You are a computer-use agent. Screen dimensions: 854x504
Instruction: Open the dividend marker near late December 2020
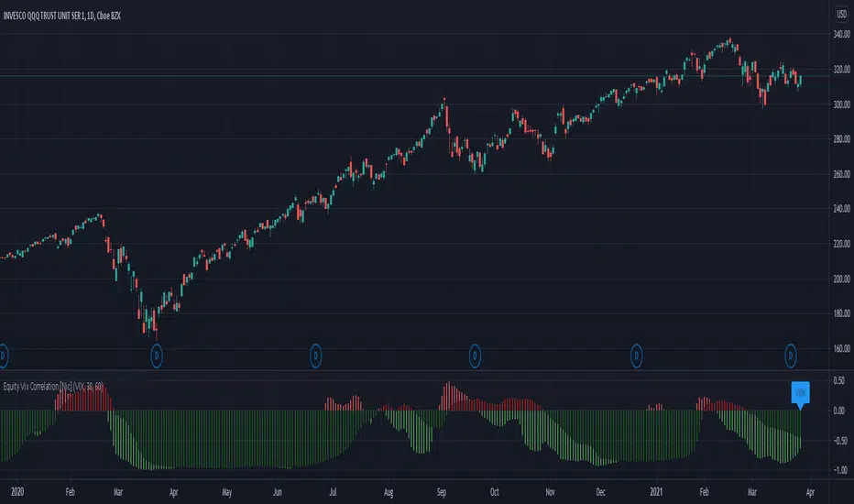636,356
